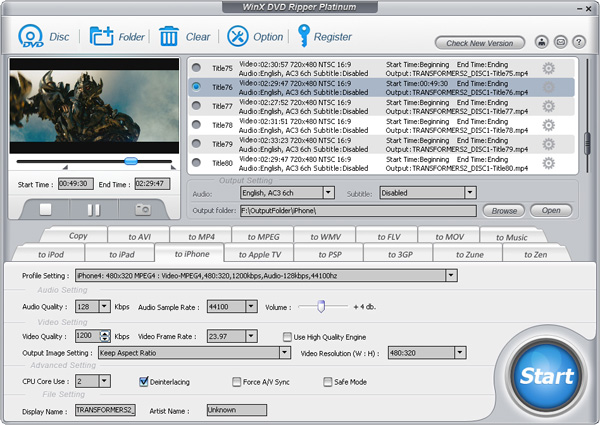Click the video preview thumbnail

click(x=94, y=106)
